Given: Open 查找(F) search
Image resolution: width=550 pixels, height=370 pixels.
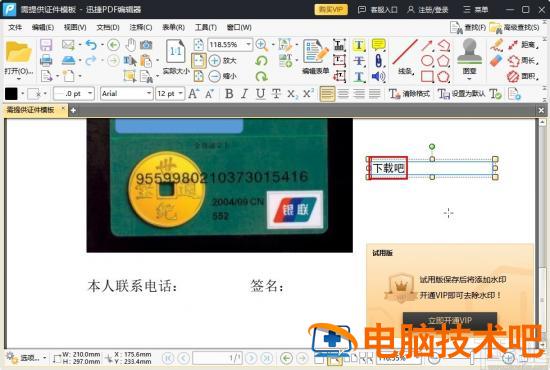Looking at the screenshot, I should coord(468,27).
